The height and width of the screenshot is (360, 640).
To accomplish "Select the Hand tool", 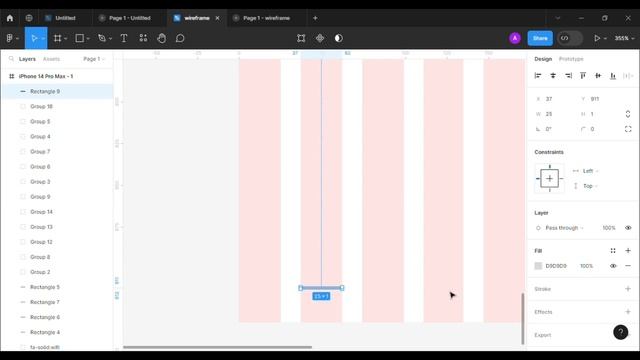I will (162, 38).
